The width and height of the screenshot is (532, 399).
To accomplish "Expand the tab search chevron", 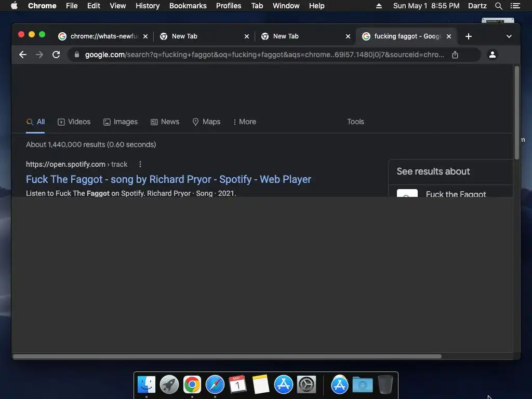I will click(x=509, y=36).
